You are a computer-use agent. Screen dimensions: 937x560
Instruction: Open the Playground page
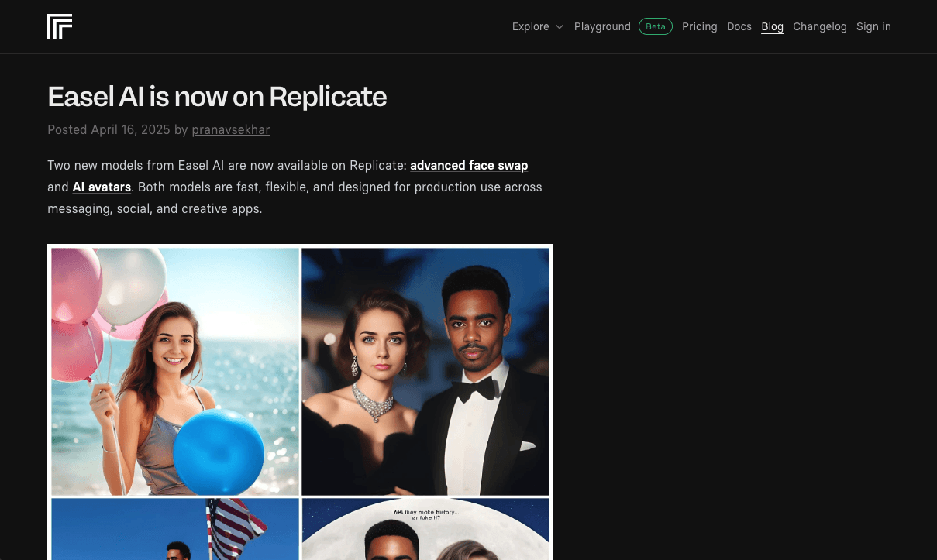[602, 26]
